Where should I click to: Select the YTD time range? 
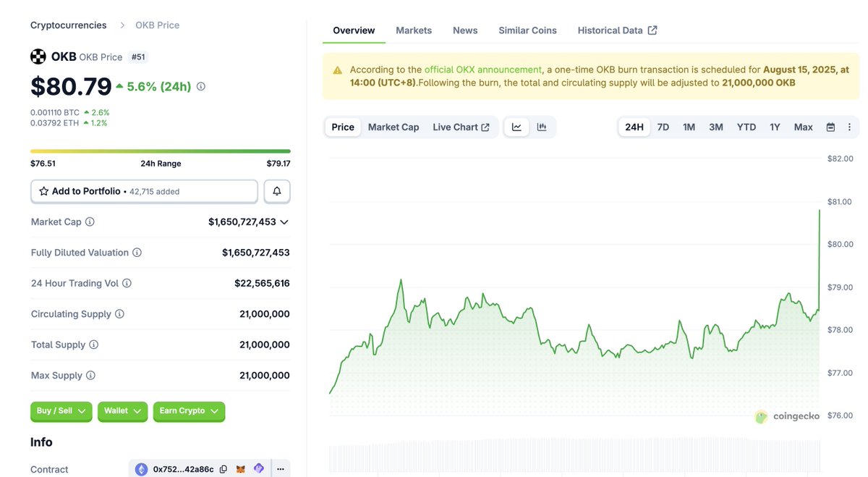click(x=746, y=127)
